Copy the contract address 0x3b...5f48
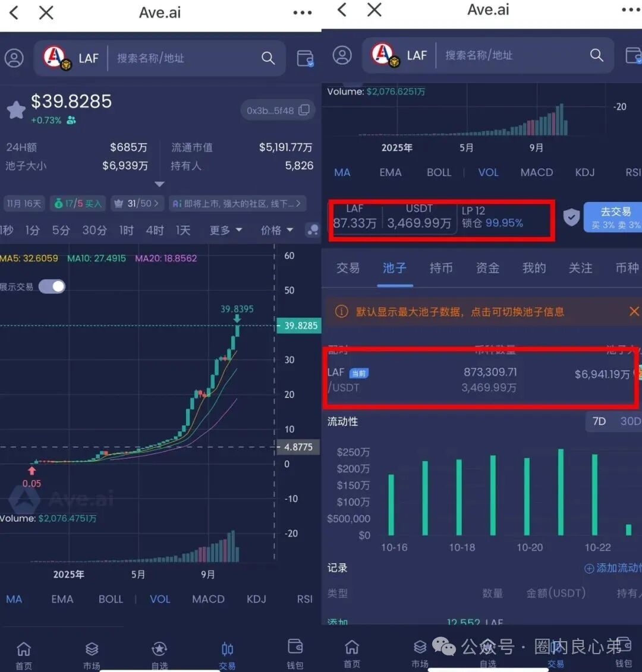 pos(303,110)
